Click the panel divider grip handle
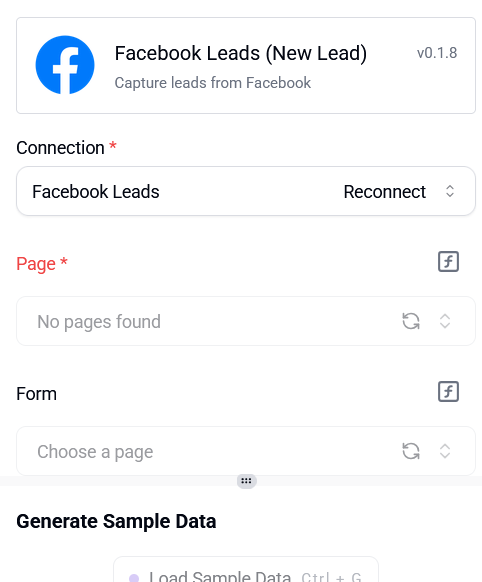Screen dimensions: 482x582 [x=246, y=481]
